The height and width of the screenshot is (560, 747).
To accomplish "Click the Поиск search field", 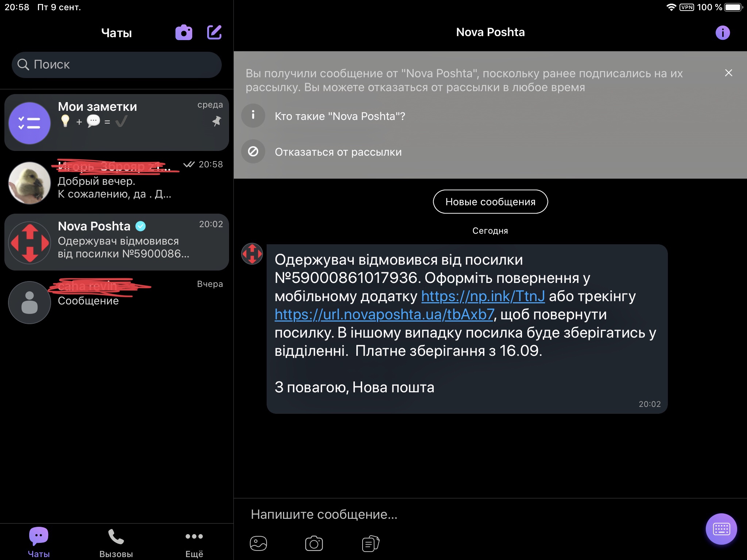I will [x=117, y=65].
